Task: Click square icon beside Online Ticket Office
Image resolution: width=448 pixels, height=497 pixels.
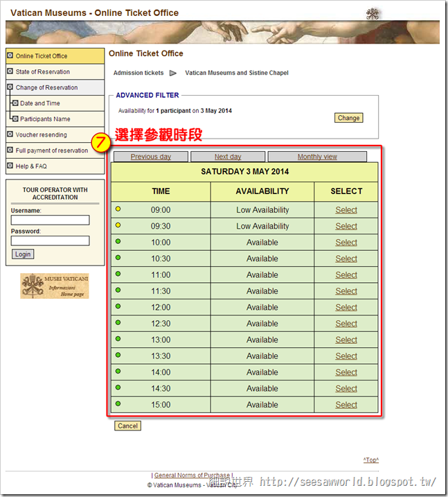Action: click(x=10, y=55)
